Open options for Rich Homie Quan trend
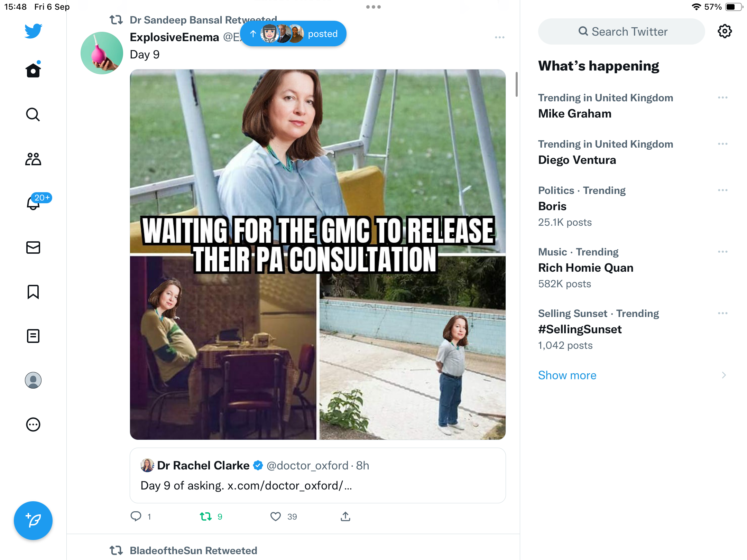 coord(723,252)
